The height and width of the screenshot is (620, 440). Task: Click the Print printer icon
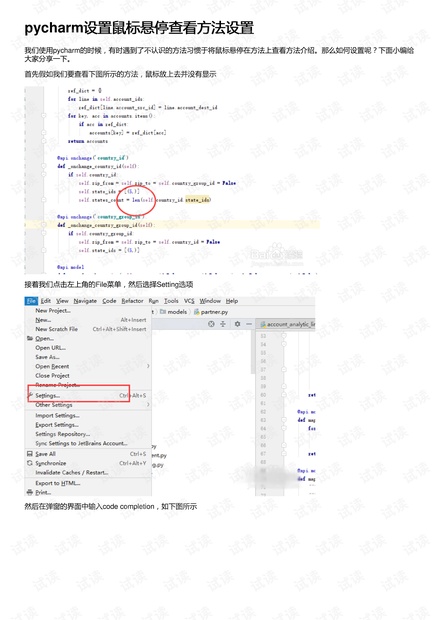[x=30, y=492]
